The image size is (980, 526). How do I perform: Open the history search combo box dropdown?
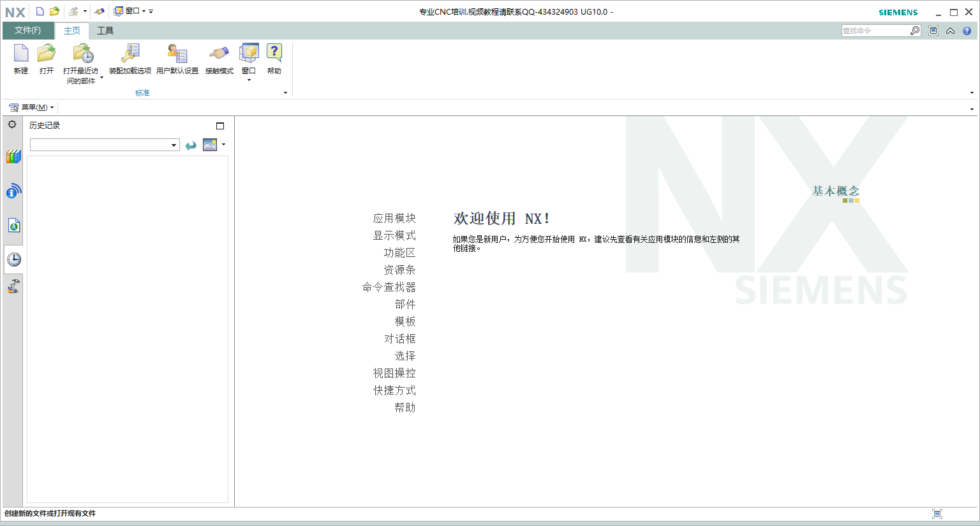coord(174,145)
